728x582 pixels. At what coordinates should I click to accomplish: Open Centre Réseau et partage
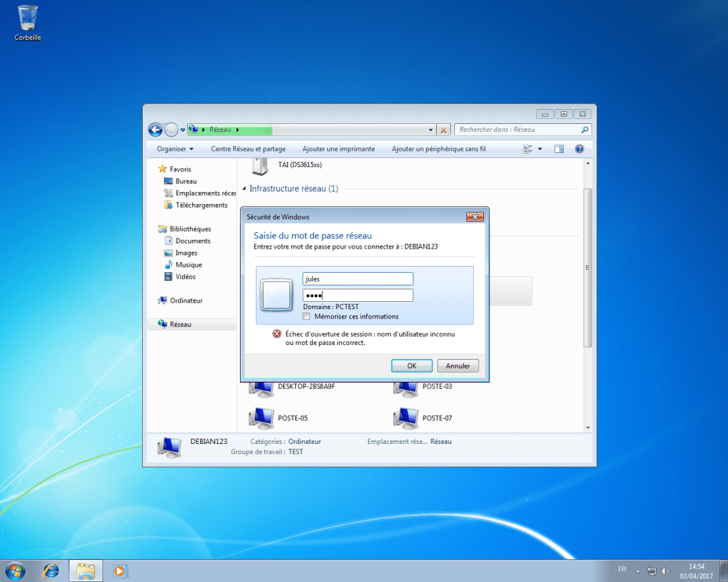(x=248, y=149)
